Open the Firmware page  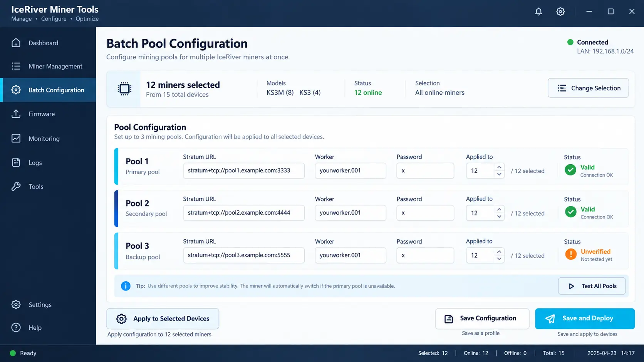coord(48,114)
